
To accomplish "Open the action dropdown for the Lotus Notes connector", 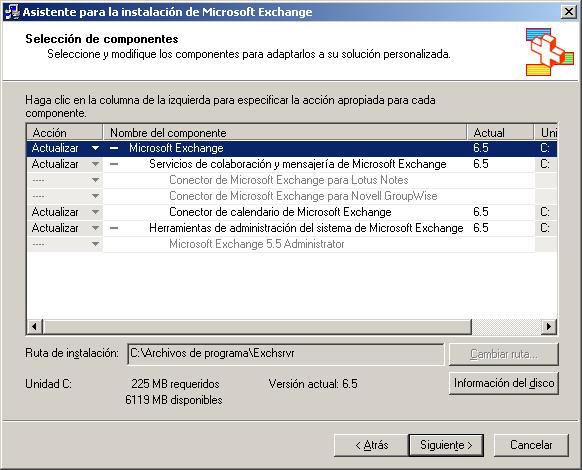I will 95,180.
